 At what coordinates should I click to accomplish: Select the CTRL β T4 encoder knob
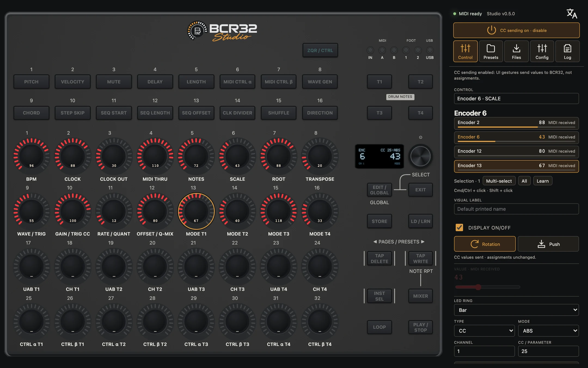[x=320, y=322]
